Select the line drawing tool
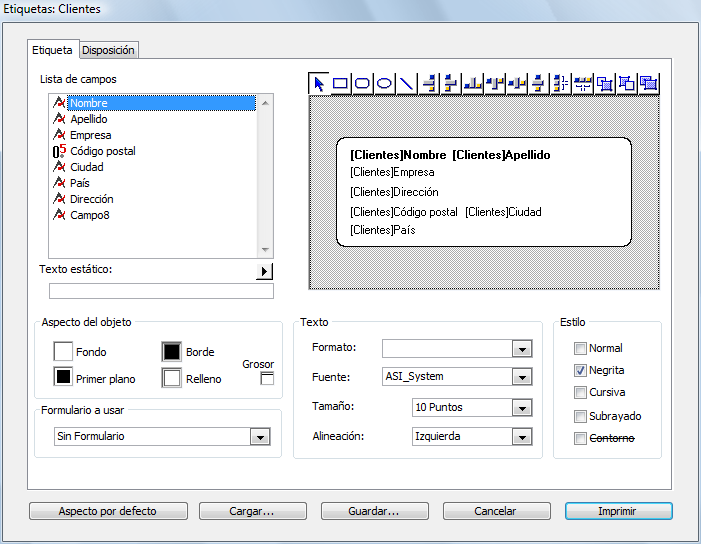This screenshot has width=701, height=544. (x=407, y=84)
